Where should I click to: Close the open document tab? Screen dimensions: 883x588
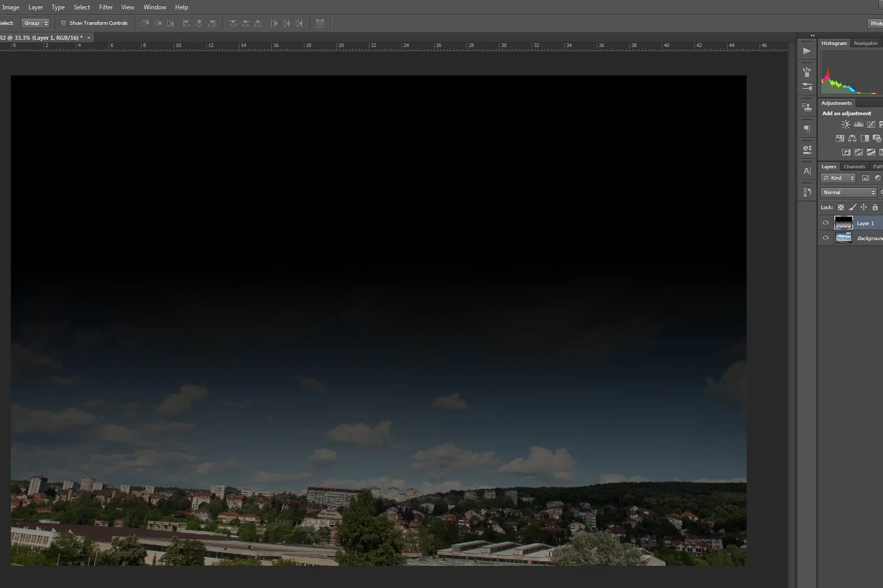tap(89, 38)
